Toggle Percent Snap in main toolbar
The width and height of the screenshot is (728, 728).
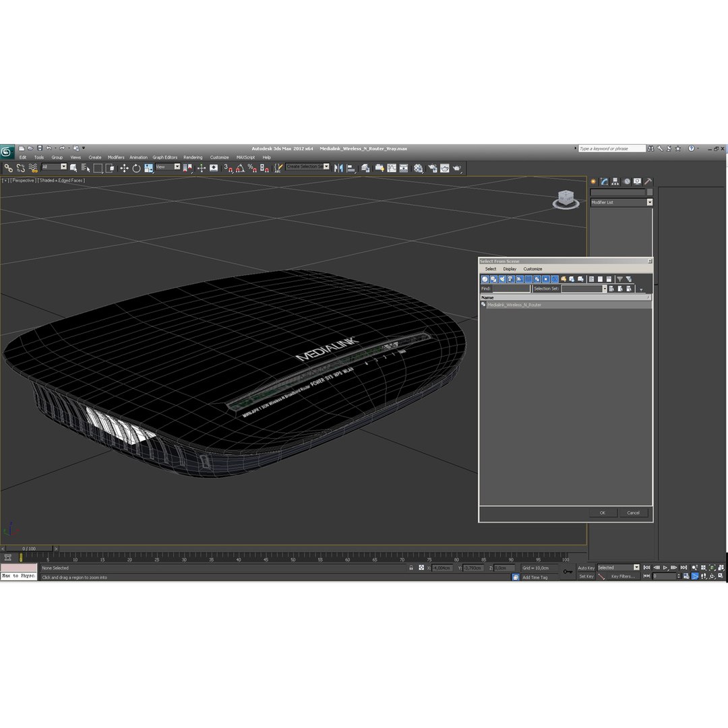coord(252,168)
